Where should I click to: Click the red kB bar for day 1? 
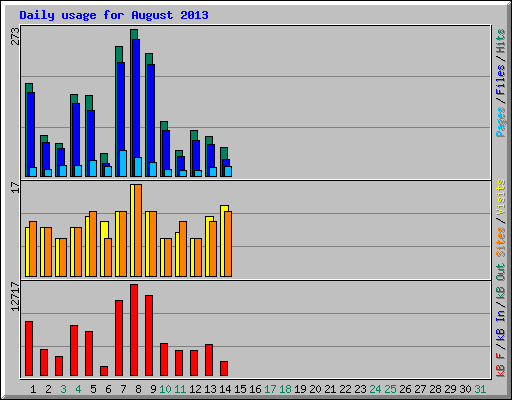pyautogui.click(x=29, y=349)
